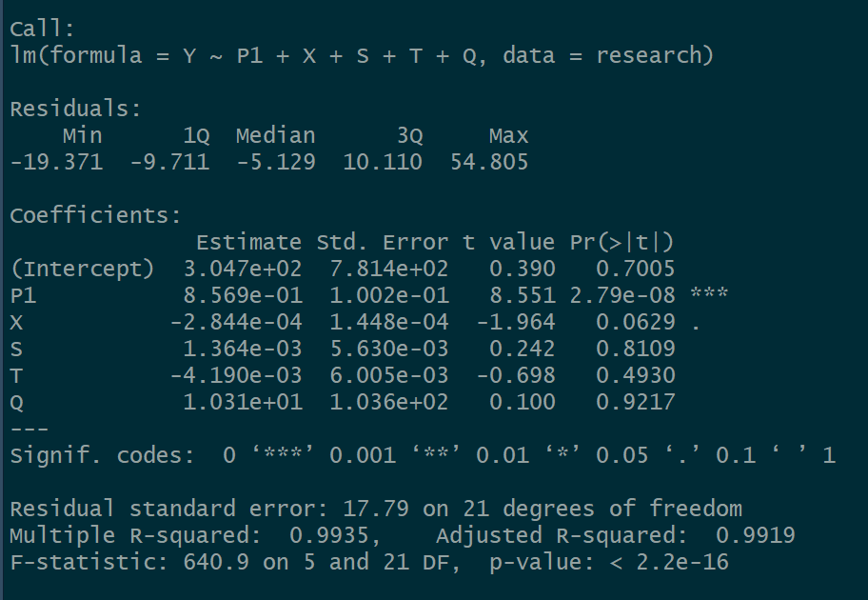Click the Intercept estimate 3.047e+02

coord(243,270)
